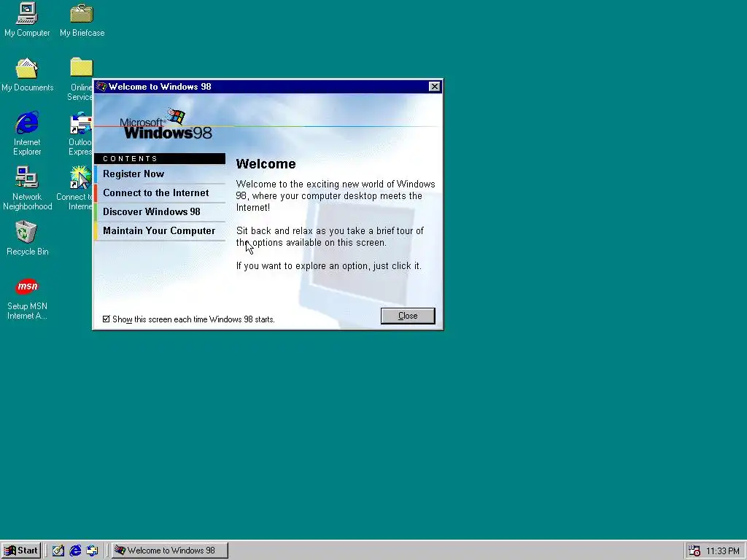Click the 11:33 PM clock in the tray

723,551
